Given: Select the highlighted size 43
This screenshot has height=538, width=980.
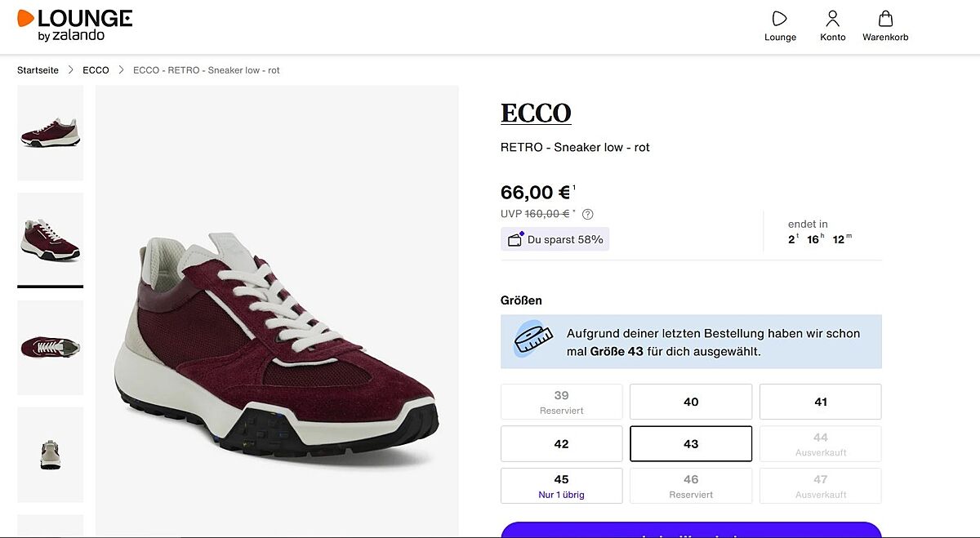Looking at the screenshot, I should (691, 444).
